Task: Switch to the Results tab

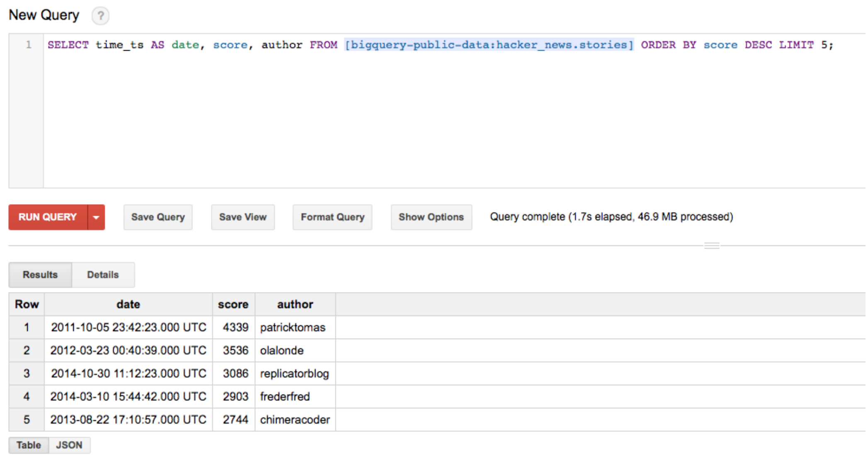Action: (40, 275)
